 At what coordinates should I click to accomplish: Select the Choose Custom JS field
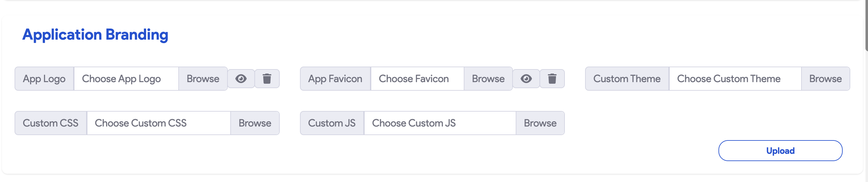pyautogui.click(x=440, y=123)
